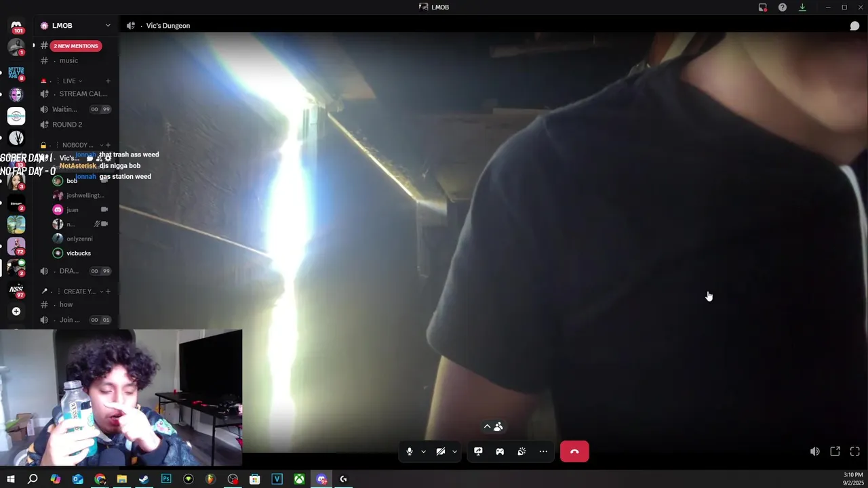This screenshot has width=868, height=488.
Task: Open Discord help question mark icon
Action: pos(783,7)
